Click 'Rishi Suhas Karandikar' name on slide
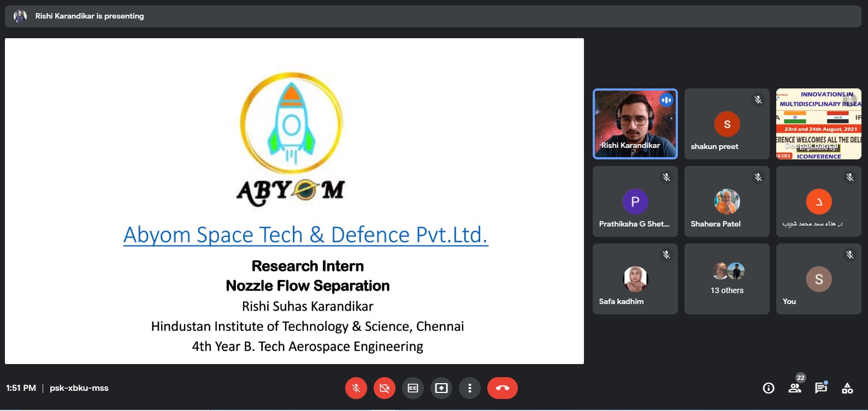This screenshot has height=411, width=868. (308, 306)
